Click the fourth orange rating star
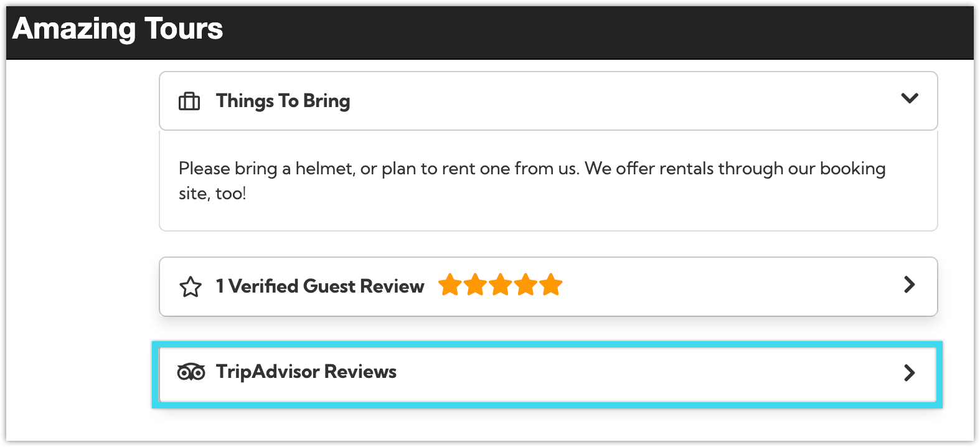980x447 pixels. tap(526, 285)
